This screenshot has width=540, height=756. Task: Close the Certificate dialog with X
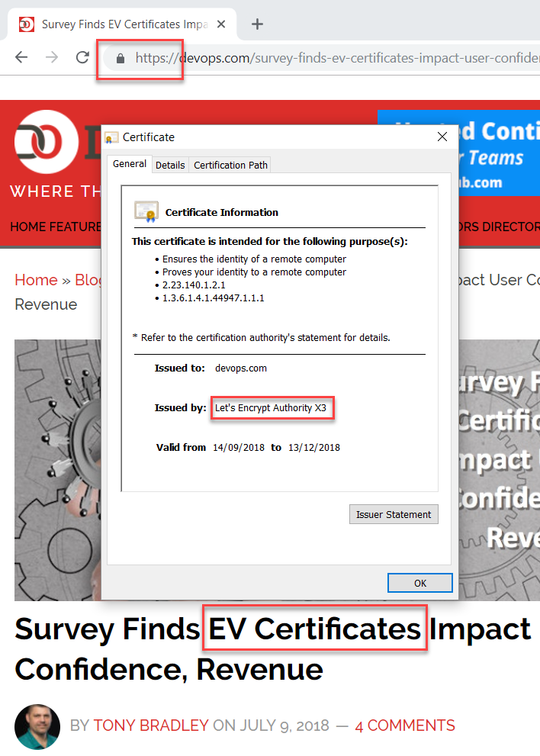(x=442, y=137)
